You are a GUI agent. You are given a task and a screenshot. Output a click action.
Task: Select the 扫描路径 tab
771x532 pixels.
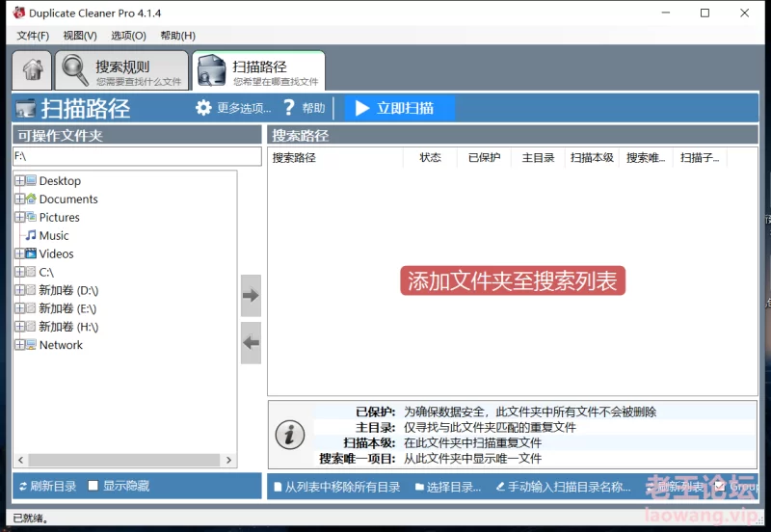[x=258, y=70]
